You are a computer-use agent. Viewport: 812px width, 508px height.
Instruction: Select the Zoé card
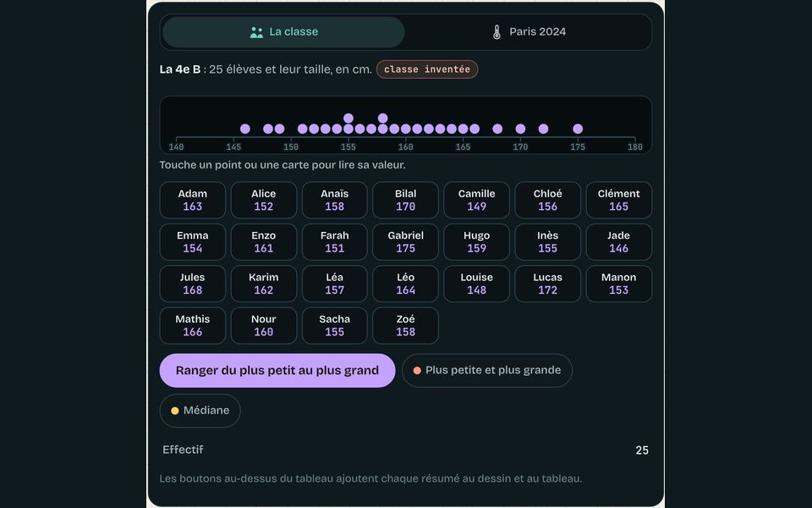[405, 326]
